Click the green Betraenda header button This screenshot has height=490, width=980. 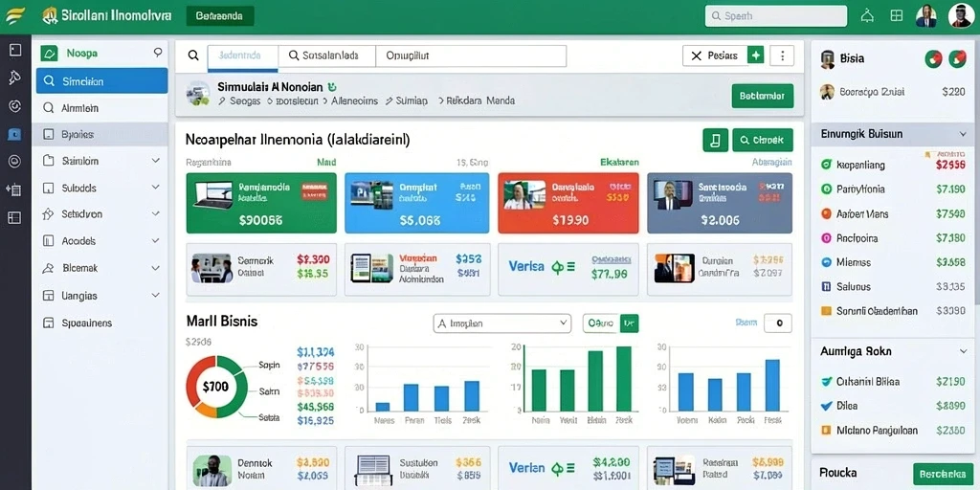(x=220, y=16)
